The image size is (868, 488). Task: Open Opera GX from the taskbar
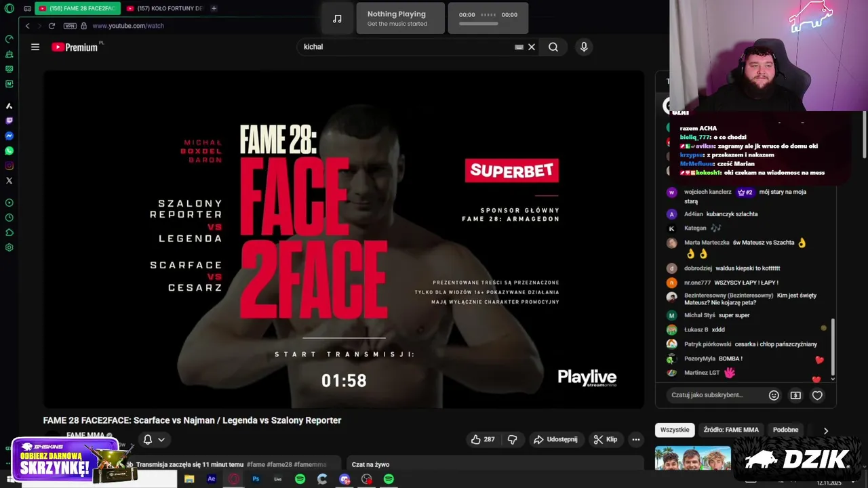tap(234, 479)
